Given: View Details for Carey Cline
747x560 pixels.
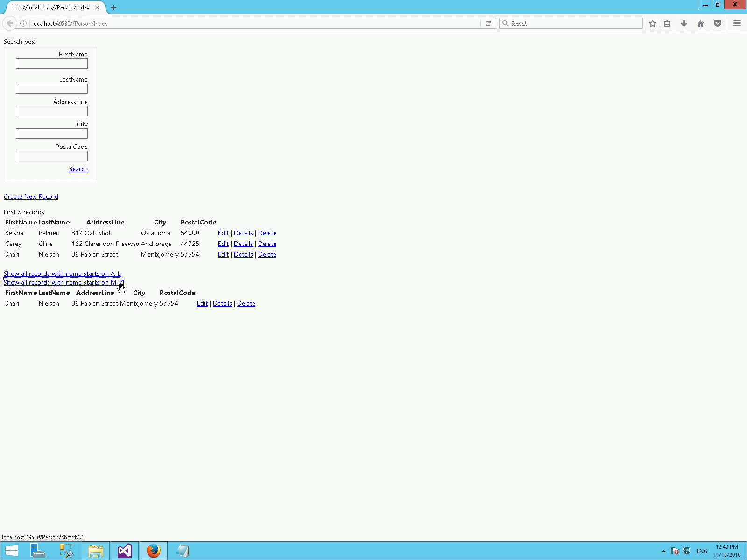Looking at the screenshot, I should coord(243,244).
